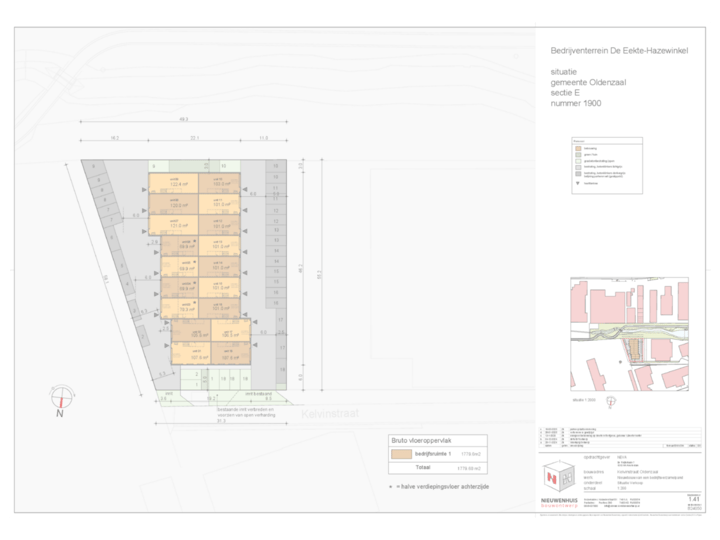Click the black entrance triangle in the legend
The width and height of the screenshot is (720, 540).
pyautogui.click(x=576, y=182)
